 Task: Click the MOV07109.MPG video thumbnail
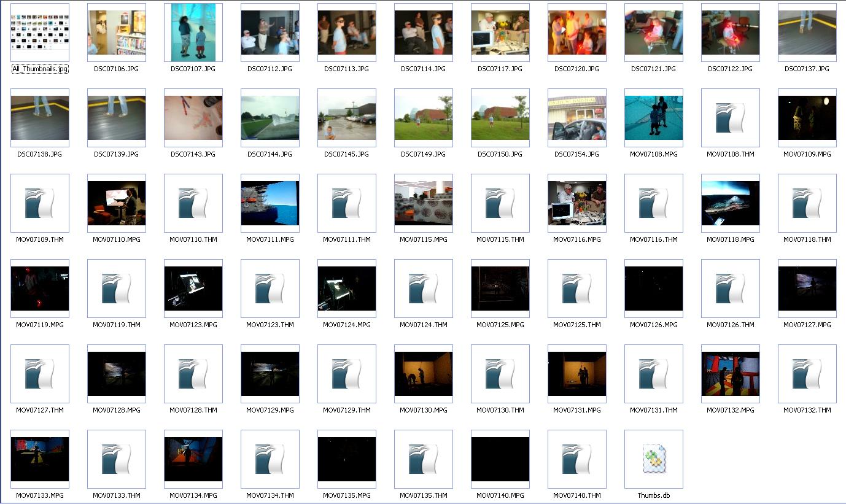807,118
